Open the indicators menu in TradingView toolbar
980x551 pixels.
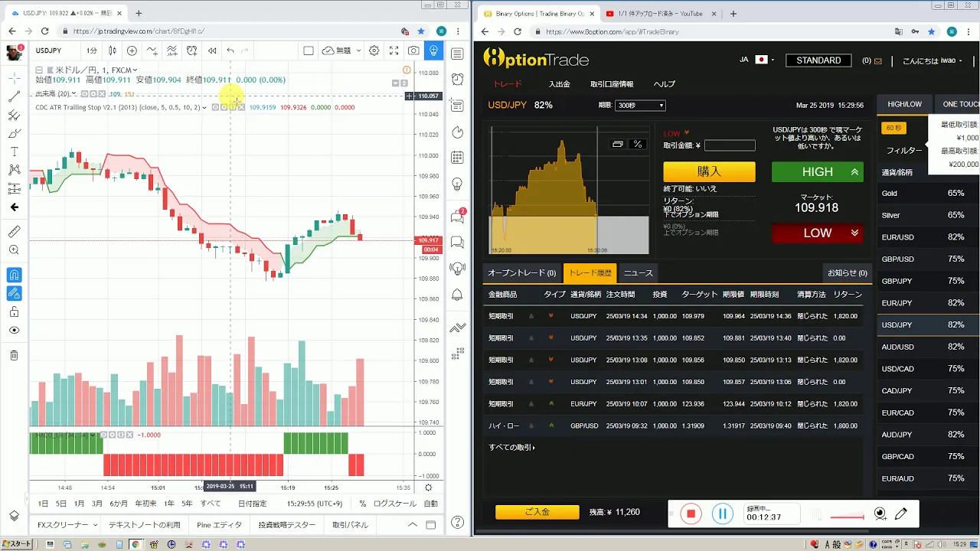[152, 51]
